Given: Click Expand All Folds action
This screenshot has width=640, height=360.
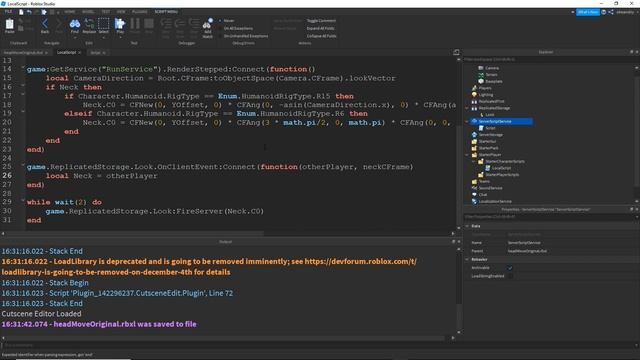Looking at the screenshot, I should pos(320,28).
